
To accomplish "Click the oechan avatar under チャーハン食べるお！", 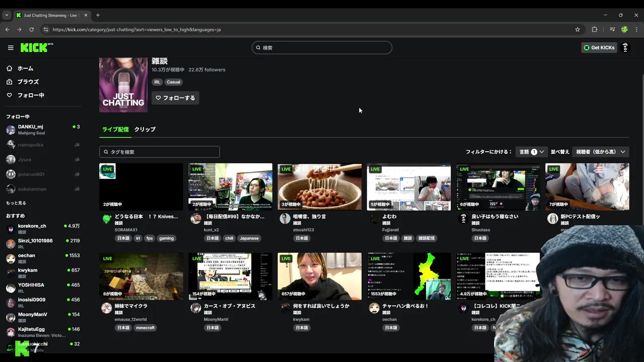I will [374, 308].
